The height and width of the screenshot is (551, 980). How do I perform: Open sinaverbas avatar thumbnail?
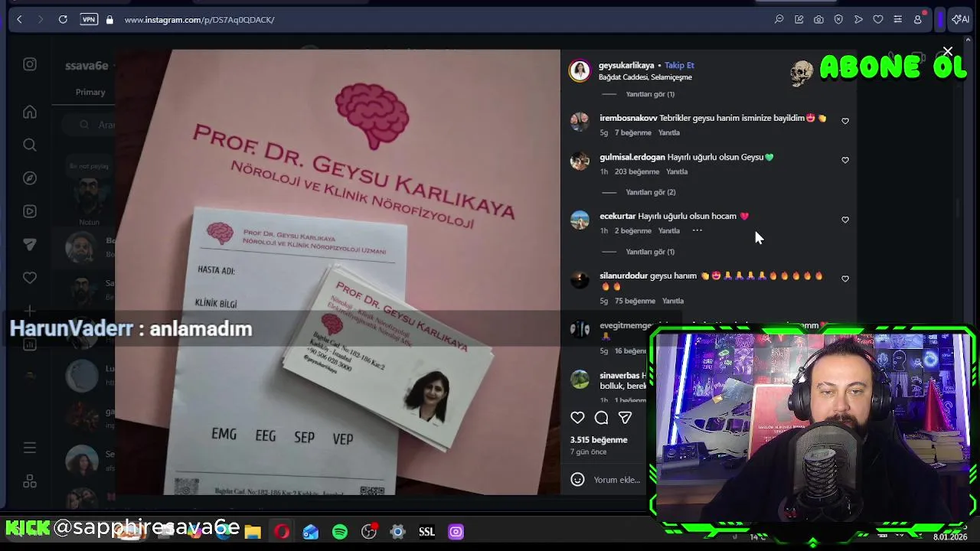point(580,379)
